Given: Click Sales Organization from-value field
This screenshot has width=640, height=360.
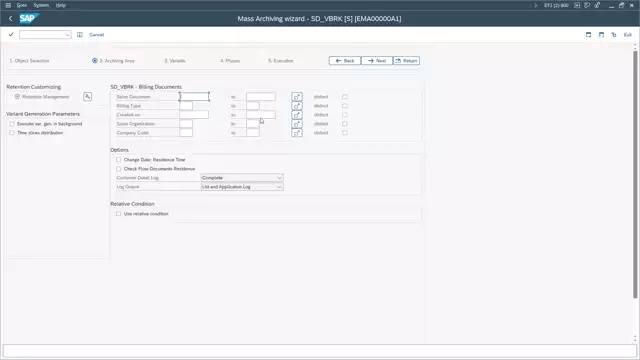Looking at the screenshot, I should coord(186,124).
